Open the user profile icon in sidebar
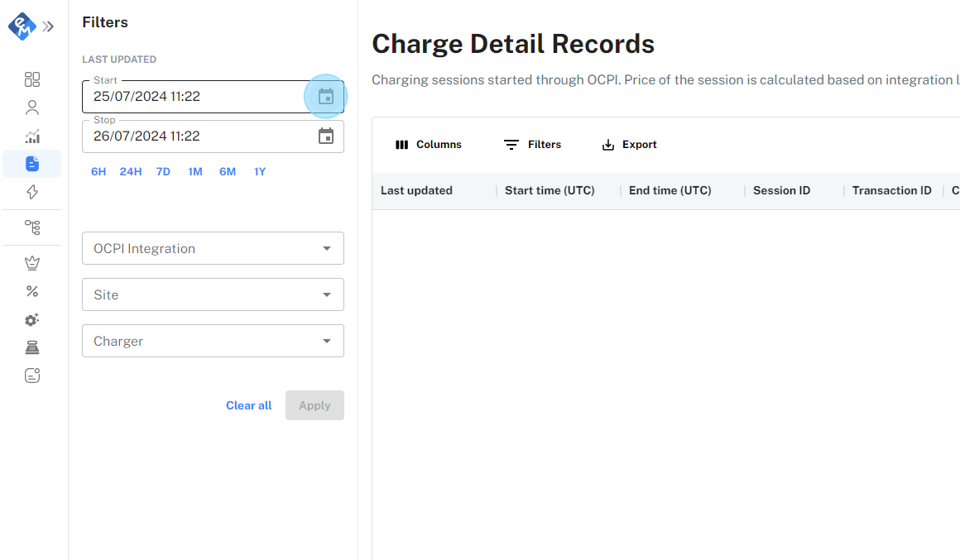Viewport: 960px width, 560px height. click(x=32, y=108)
